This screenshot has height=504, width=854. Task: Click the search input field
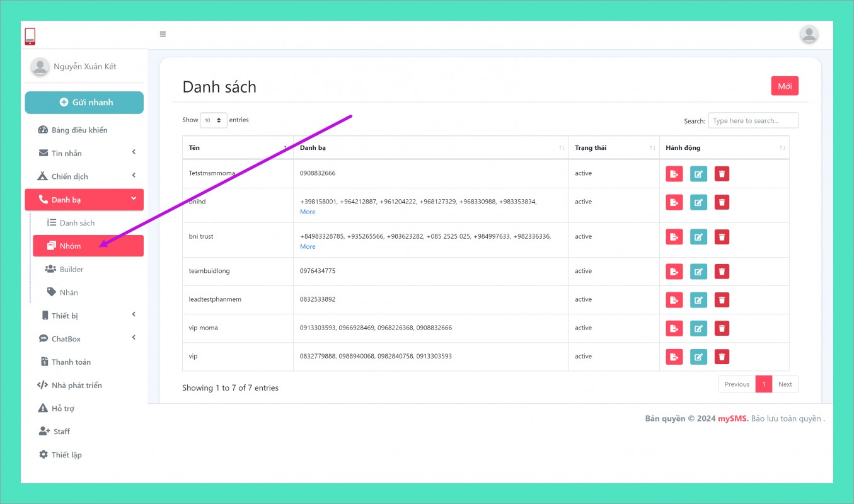point(753,120)
